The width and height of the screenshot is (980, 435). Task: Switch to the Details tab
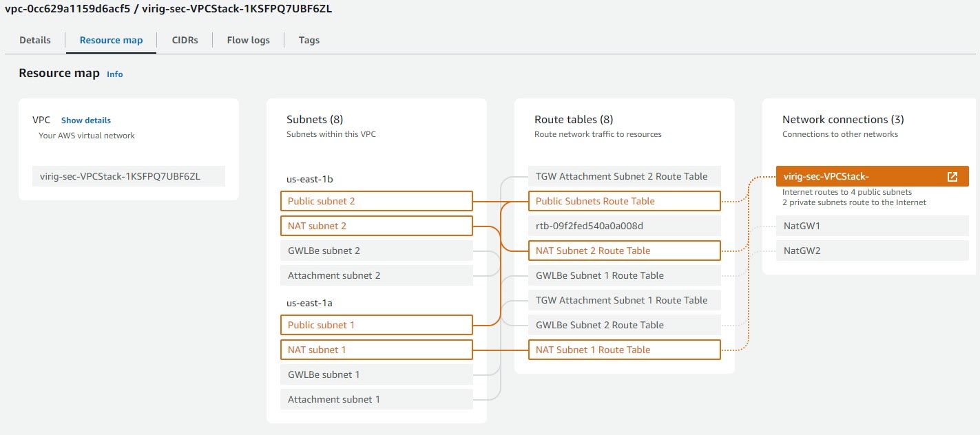click(x=34, y=39)
